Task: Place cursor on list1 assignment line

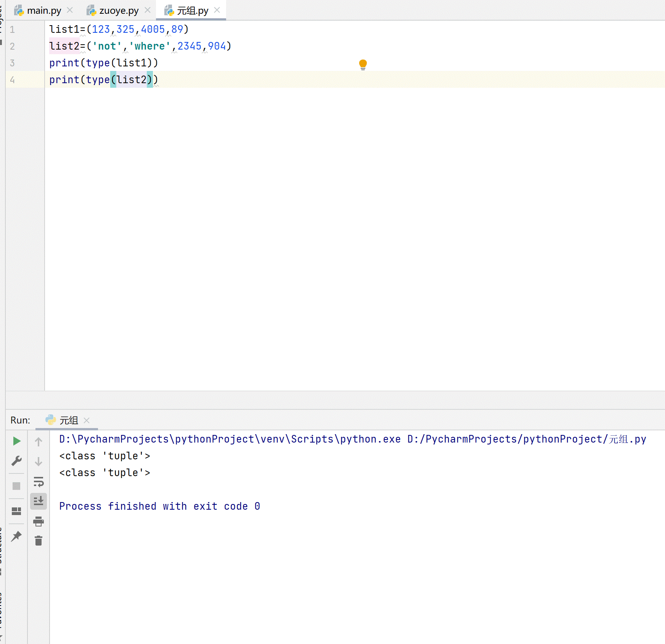Action: (119, 29)
